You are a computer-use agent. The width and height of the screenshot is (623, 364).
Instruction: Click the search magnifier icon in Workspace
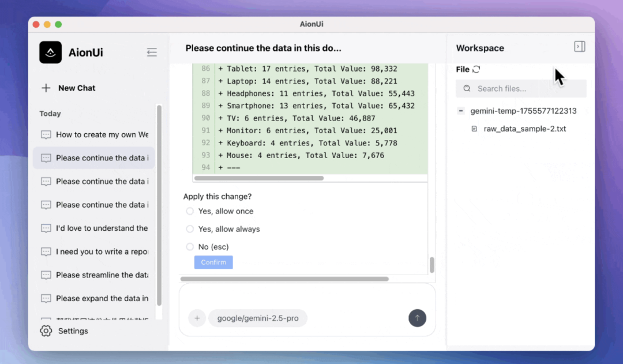pyautogui.click(x=467, y=88)
